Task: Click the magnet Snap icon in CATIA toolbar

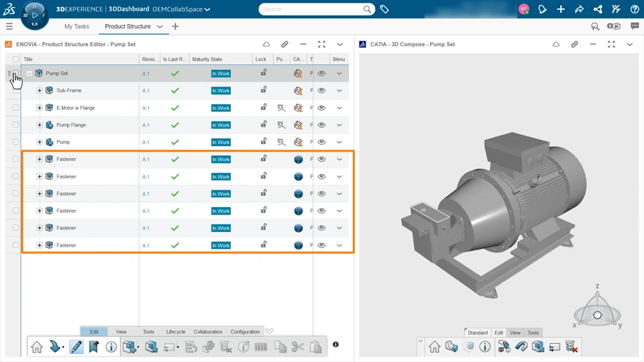Action: 521,347
